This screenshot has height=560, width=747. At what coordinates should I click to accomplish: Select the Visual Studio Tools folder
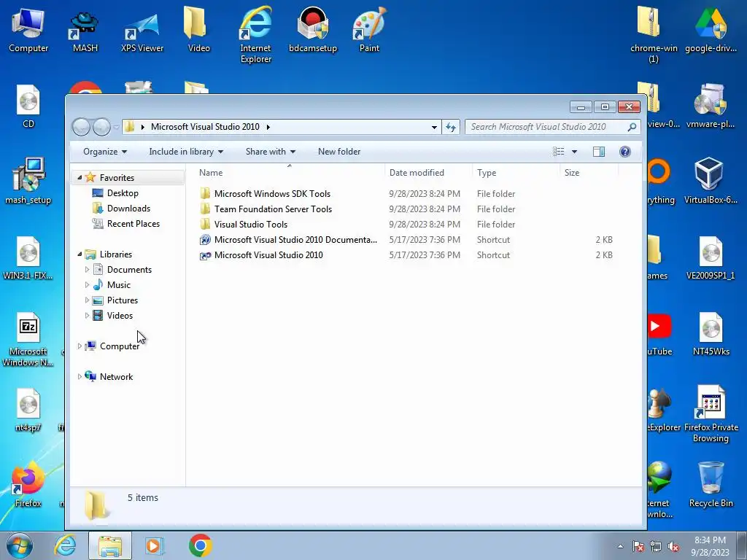tap(251, 225)
